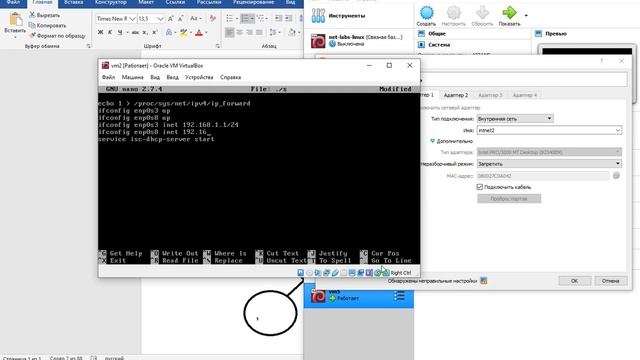Apply yellow text highlight color
This screenshot has height=360, width=640.
pos(184,32)
